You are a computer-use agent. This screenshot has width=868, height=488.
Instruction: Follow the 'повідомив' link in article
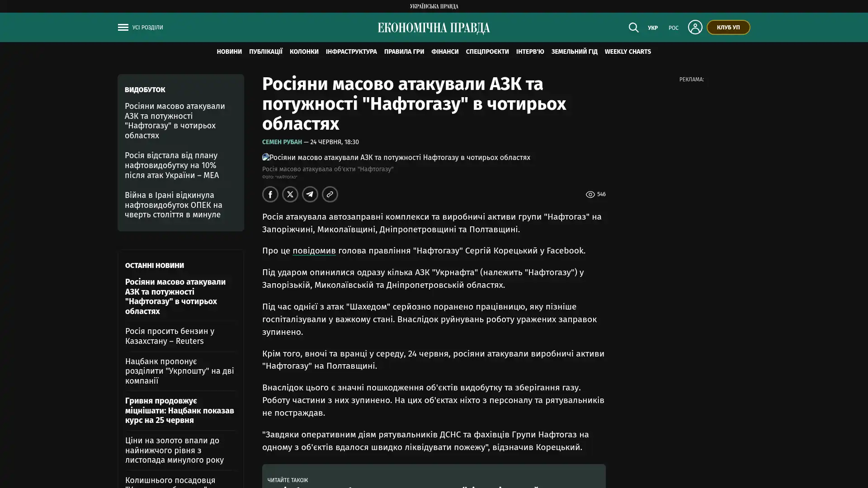(x=314, y=251)
